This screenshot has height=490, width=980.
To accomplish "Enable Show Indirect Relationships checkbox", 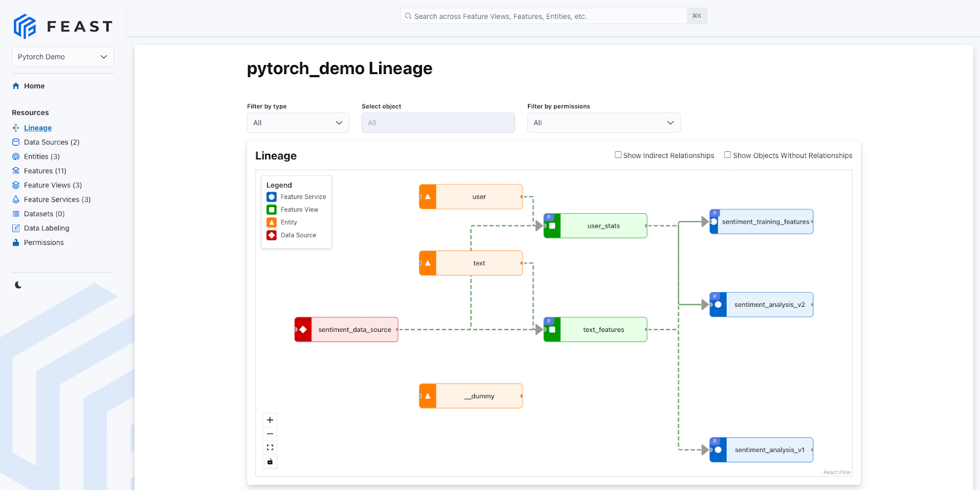I will (618, 155).
